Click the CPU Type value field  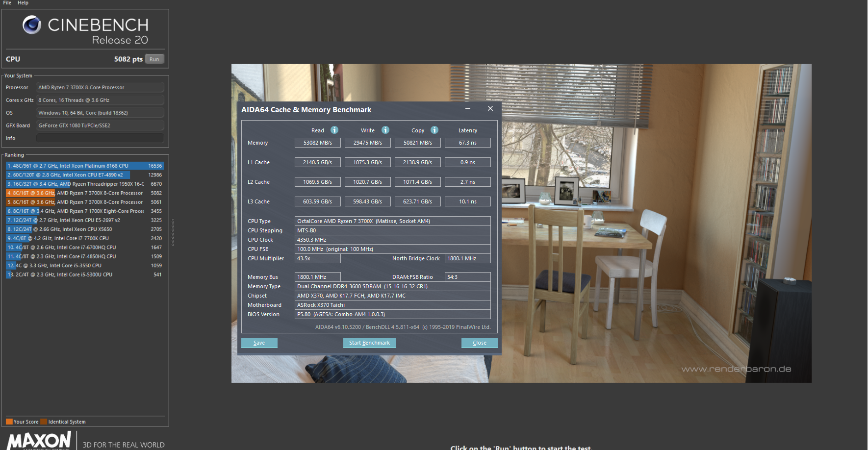[x=393, y=221]
